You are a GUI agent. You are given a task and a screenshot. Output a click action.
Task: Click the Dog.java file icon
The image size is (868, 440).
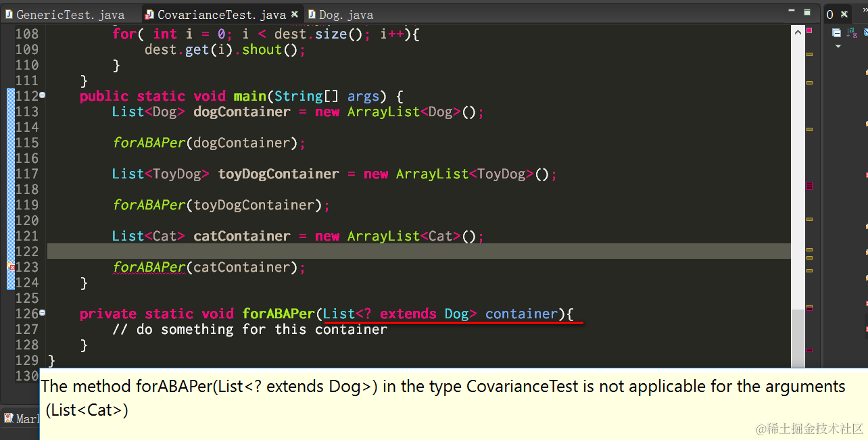[x=312, y=14]
